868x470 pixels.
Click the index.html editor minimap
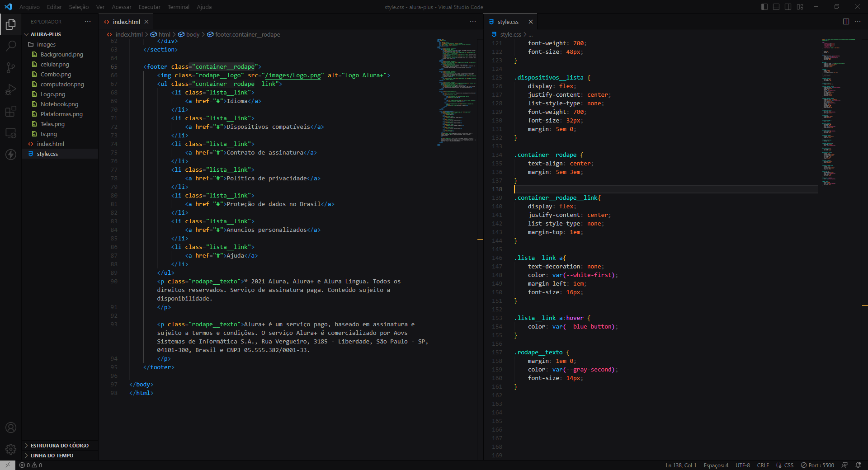[457, 93]
